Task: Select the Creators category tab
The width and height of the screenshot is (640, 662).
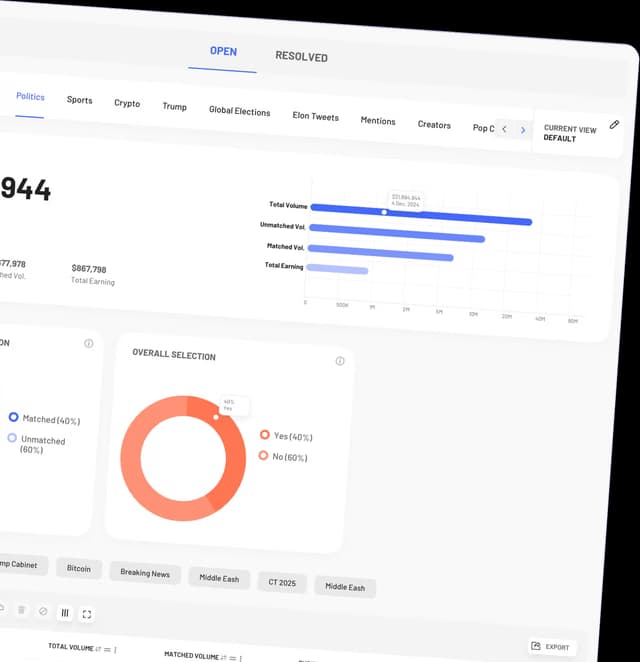Action: coord(434,125)
